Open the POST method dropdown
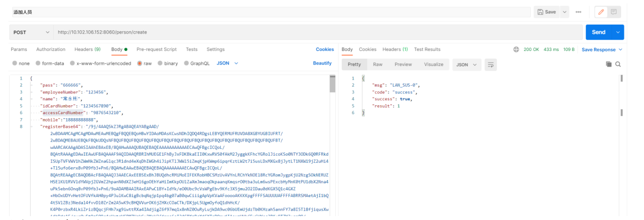Viewport: 644px width, 220px height. tap(31, 32)
